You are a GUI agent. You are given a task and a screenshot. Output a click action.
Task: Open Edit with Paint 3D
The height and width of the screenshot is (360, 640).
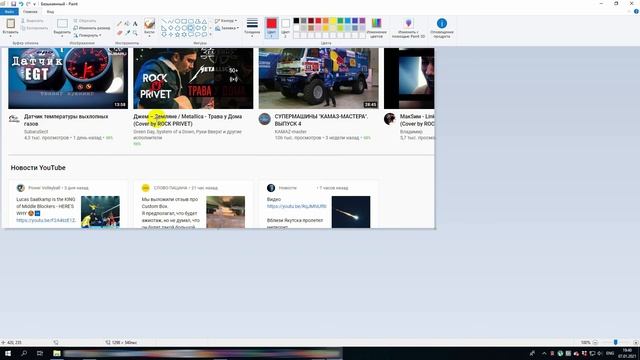[x=408, y=28]
